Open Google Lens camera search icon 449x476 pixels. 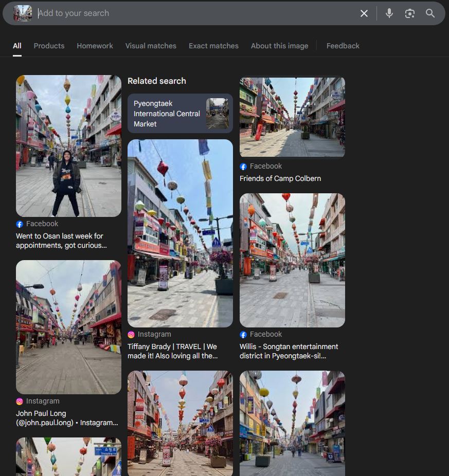coord(410,13)
